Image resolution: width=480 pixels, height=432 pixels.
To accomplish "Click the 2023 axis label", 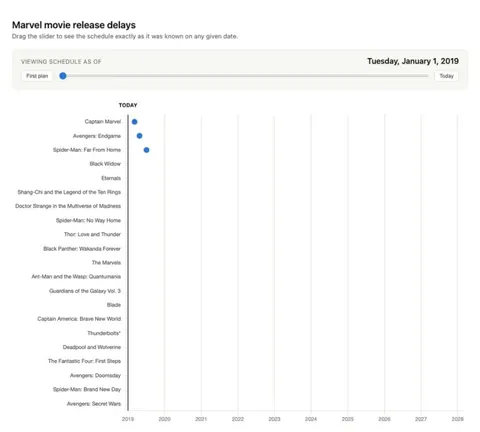I will coord(274,419).
